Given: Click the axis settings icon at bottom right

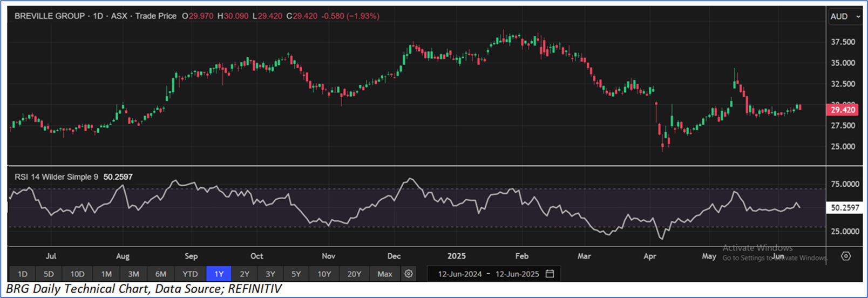Looking at the screenshot, I should click(846, 256).
